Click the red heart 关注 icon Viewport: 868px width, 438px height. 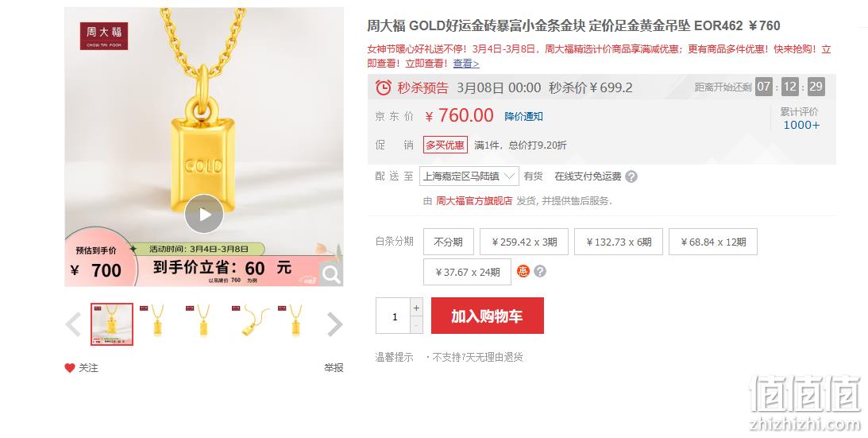(x=70, y=368)
